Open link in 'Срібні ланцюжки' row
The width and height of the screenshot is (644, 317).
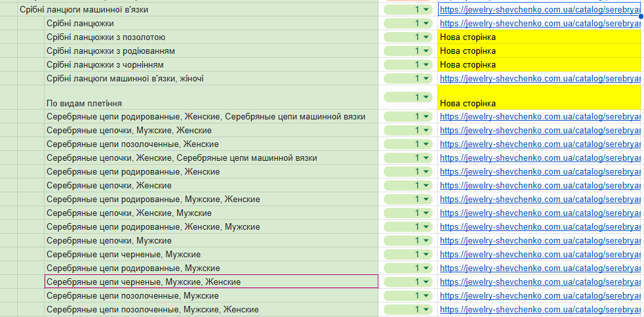(x=540, y=24)
